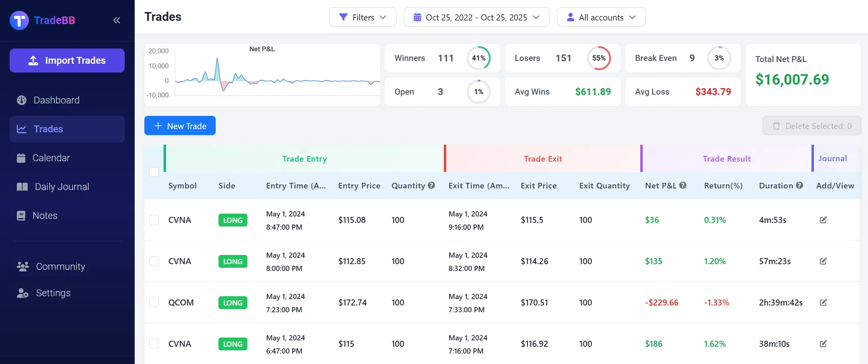Click Net P&L column help icon
868x364 pixels.
click(683, 185)
